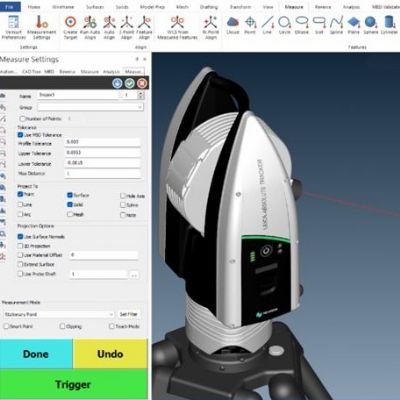Viewport: 400px width, 400px height.
Task: Click the red X cancel icon
Action: pyautogui.click(x=142, y=83)
